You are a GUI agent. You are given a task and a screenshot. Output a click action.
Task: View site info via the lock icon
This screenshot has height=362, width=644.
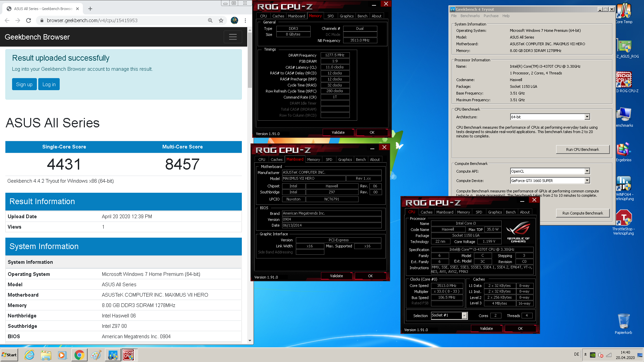pyautogui.click(x=42, y=20)
